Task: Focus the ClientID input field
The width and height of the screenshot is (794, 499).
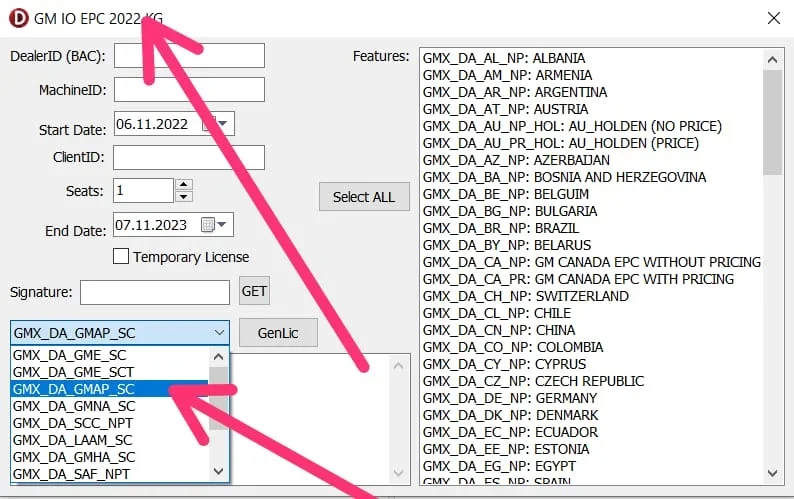Action: [x=189, y=158]
